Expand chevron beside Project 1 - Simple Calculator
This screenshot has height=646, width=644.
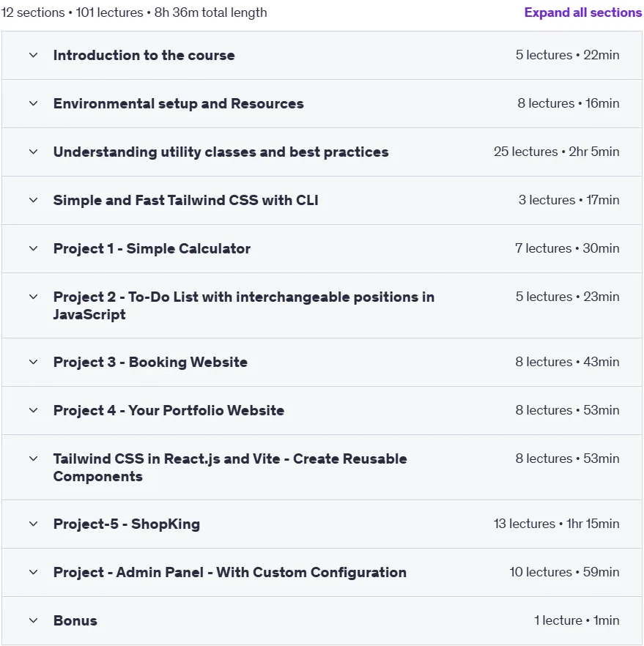click(34, 248)
